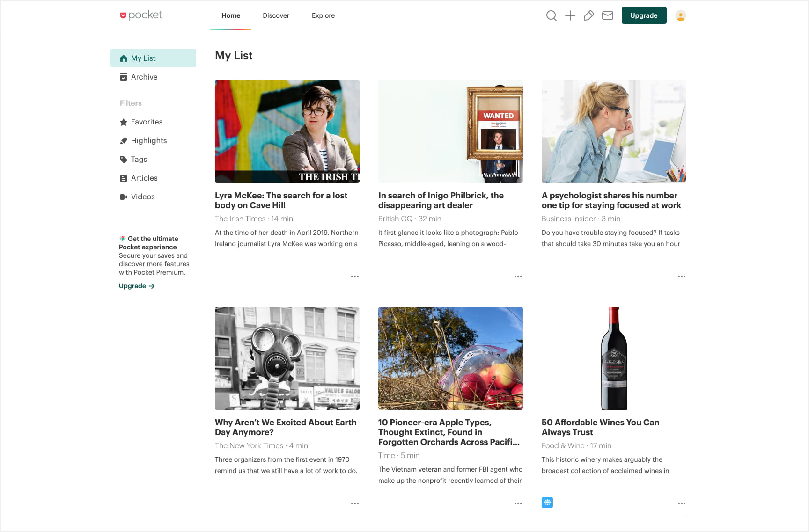
Task: Click 'Business Insider' source label
Action: click(x=568, y=219)
